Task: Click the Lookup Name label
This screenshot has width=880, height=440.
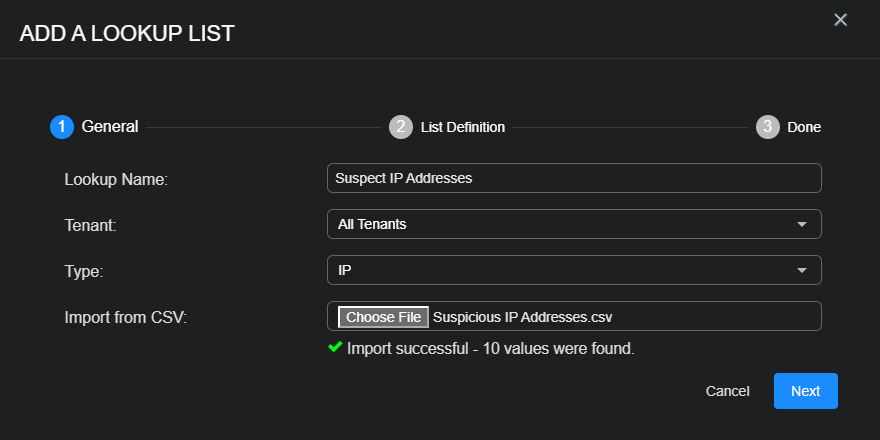Action: [116, 179]
